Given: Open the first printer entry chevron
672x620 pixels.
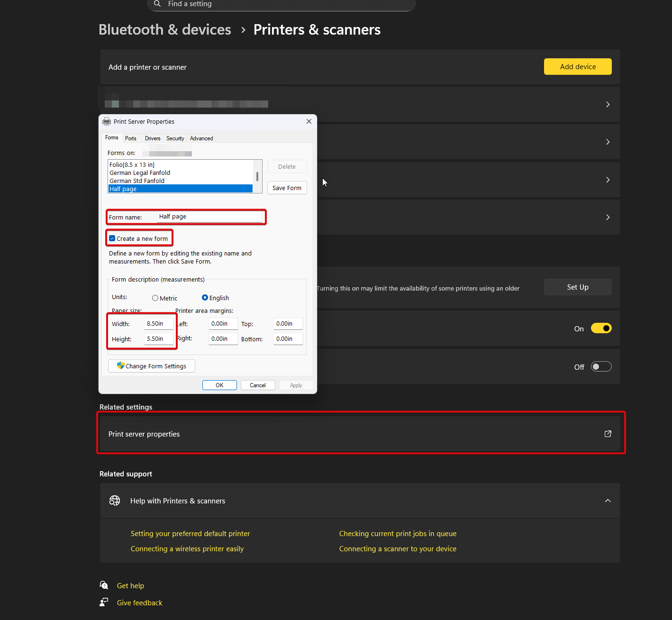Looking at the screenshot, I should point(608,104).
